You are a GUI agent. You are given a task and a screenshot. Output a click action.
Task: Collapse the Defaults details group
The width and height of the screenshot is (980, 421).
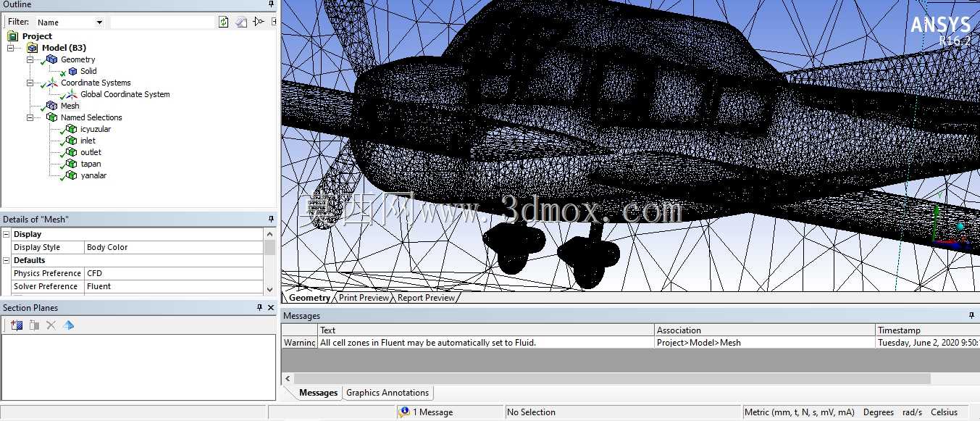tap(7, 260)
